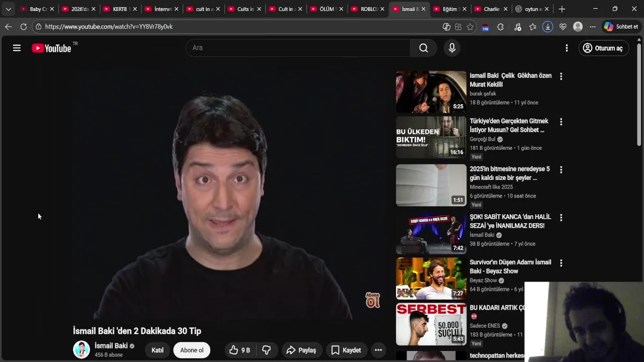This screenshot has width=644, height=362.
Task: Open Edge settings and more menu
Action: point(593,27)
